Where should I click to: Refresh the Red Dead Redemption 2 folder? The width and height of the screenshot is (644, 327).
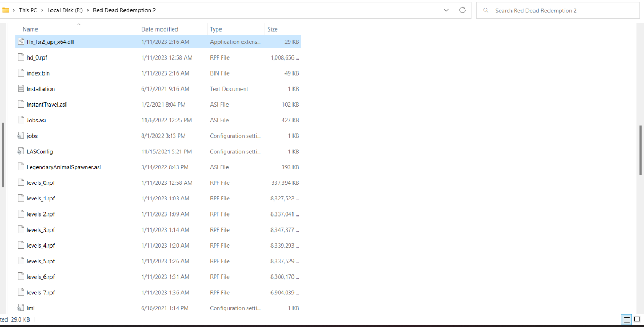coord(463,10)
